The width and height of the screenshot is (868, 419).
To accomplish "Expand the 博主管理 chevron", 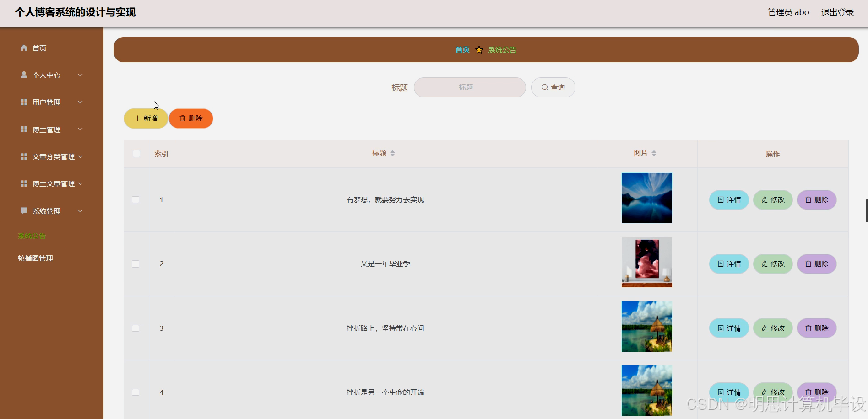I will [x=80, y=129].
